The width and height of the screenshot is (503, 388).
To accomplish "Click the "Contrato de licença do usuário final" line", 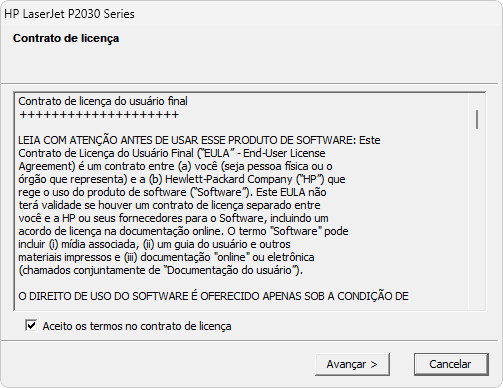I will 103,101.
